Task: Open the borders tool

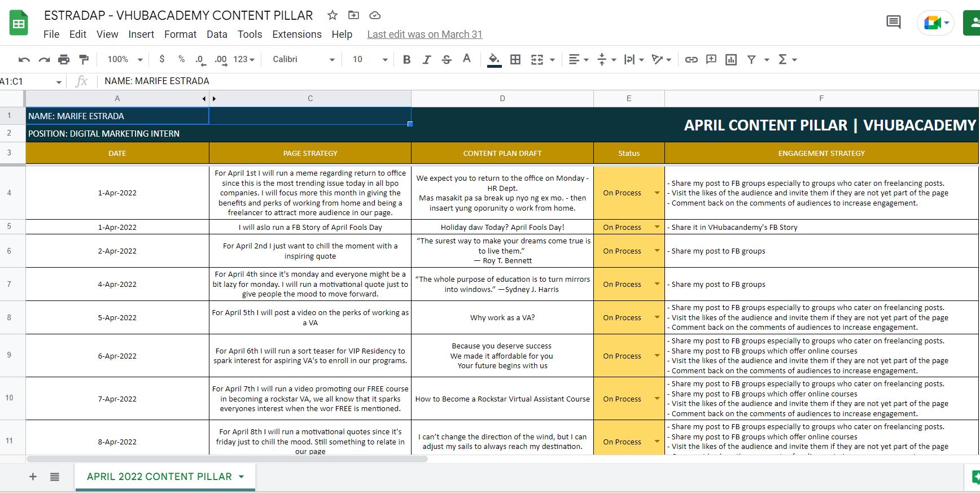Action: pos(515,59)
